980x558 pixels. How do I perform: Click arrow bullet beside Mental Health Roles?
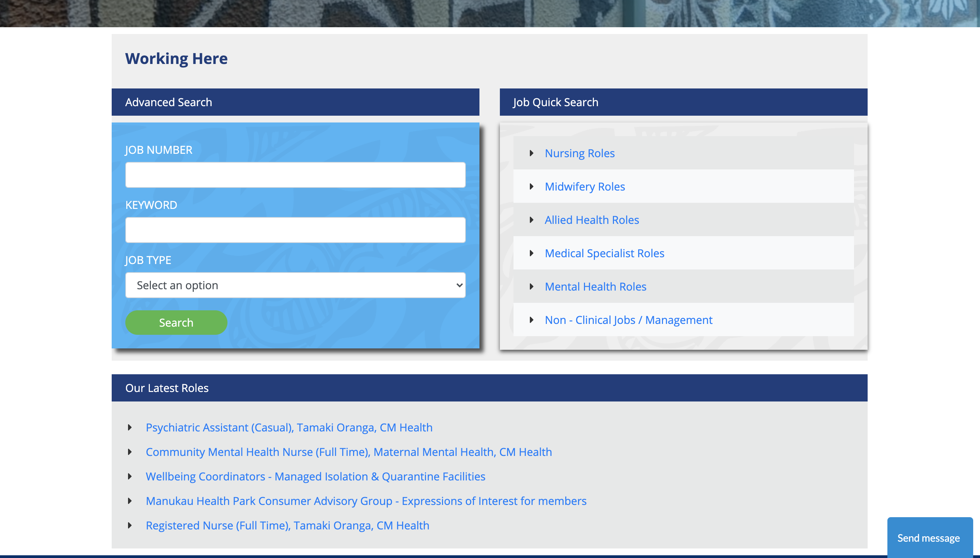(x=531, y=287)
